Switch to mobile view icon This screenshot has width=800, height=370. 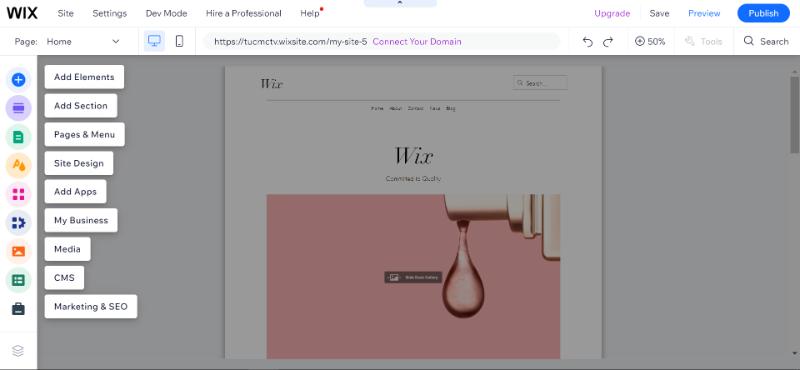point(179,41)
